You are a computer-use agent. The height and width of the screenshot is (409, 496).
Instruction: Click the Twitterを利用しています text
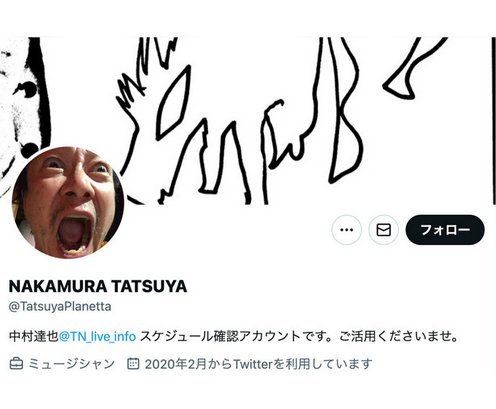(x=302, y=364)
